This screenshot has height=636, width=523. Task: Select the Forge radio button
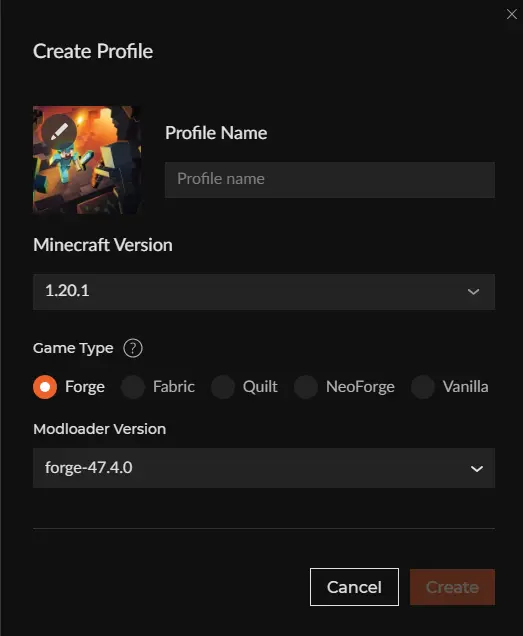click(45, 387)
